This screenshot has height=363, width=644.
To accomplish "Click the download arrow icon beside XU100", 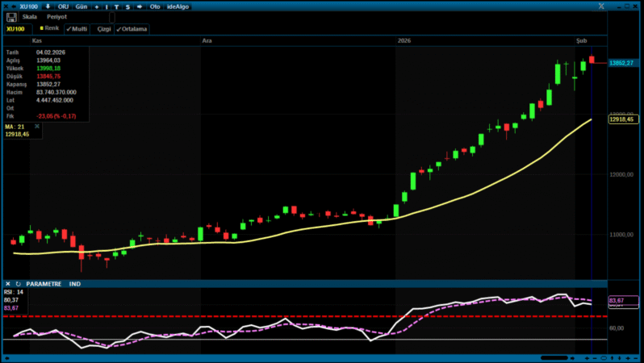I will point(48,6).
